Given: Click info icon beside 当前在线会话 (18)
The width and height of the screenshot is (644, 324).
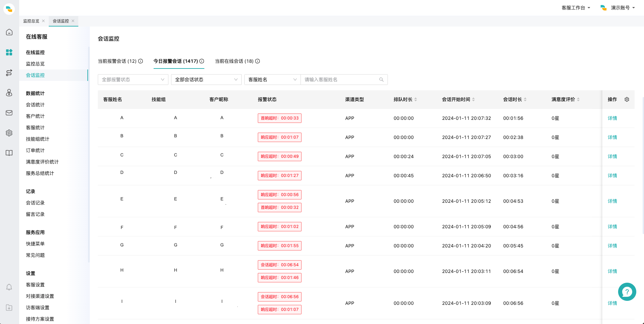Looking at the screenshot, I should [257, 61].
